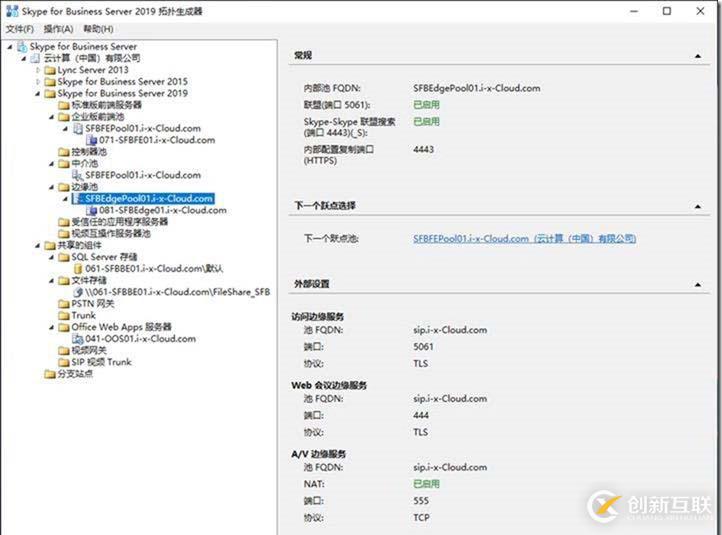The image size is (722, 535).
Task: Click the 内部配置复制端口 value 4443
Action: (423, 149)
